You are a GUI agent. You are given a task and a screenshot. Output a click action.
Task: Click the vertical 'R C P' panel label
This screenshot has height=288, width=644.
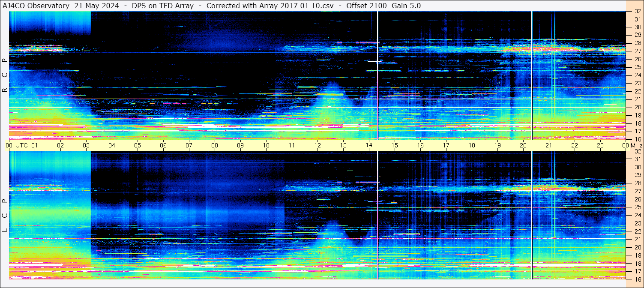pyautogui.click(x=5, y=75)
